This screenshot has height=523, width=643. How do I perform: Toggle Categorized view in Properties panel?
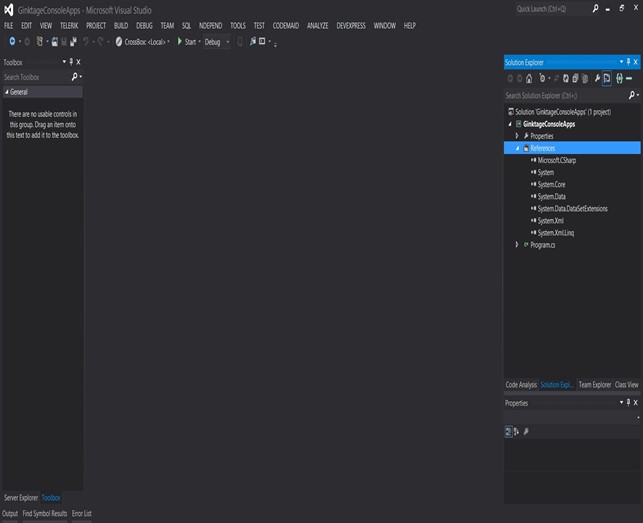tap(508, 432)
